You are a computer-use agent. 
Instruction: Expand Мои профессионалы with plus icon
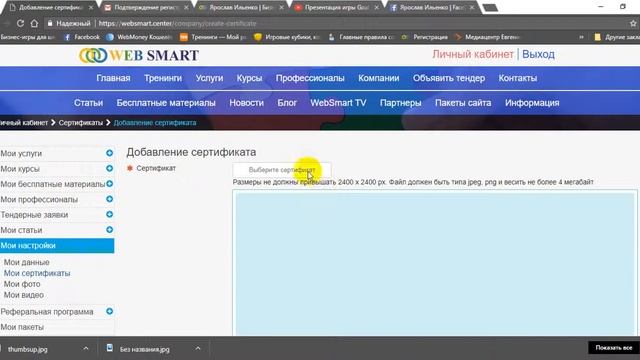coord(109,199)
